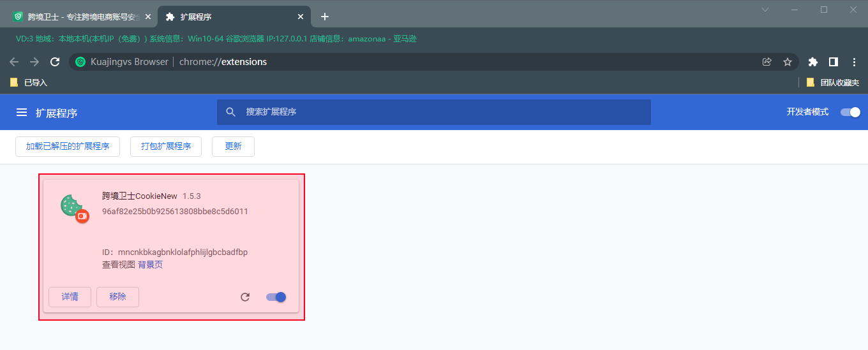Switch to the 扩展程序 tab

(x=234, y=17)
